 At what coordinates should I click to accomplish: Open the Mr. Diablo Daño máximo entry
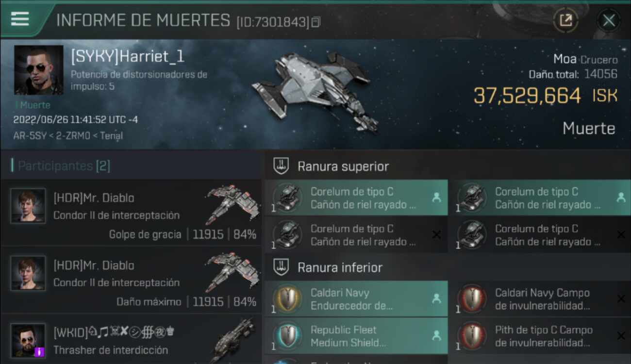pyautogui.click(x=131, y=280)
